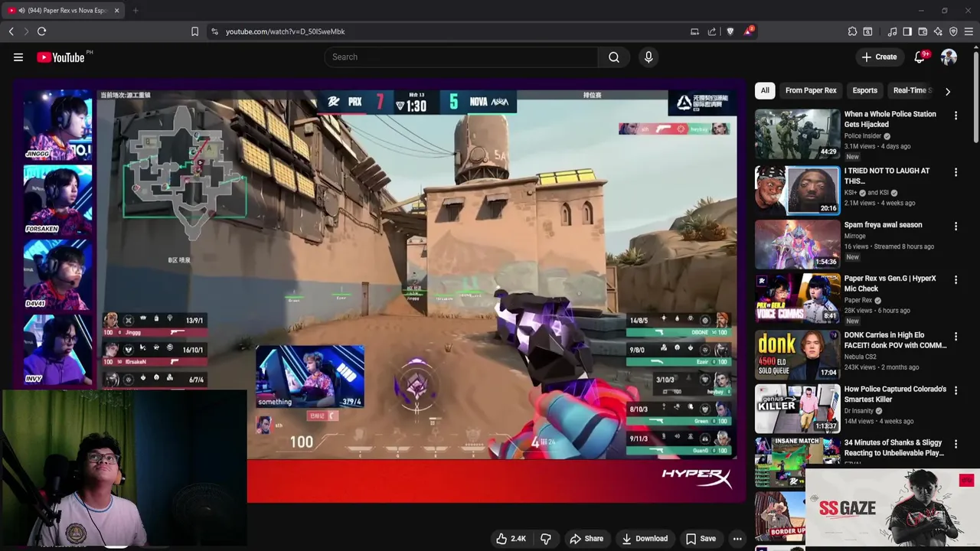Click the page vertical scrollbar
This screenshot has height=551, width=980.
point(976,96)
